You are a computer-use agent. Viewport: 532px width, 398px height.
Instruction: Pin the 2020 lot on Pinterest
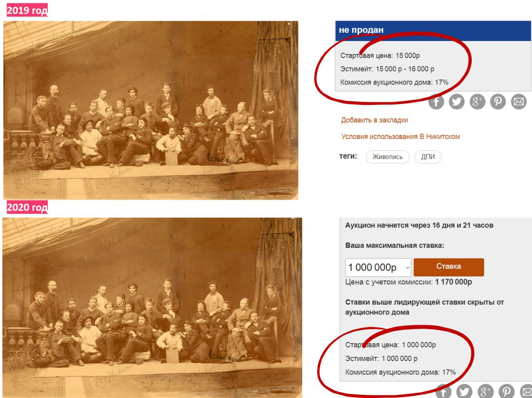pos(506,391)
